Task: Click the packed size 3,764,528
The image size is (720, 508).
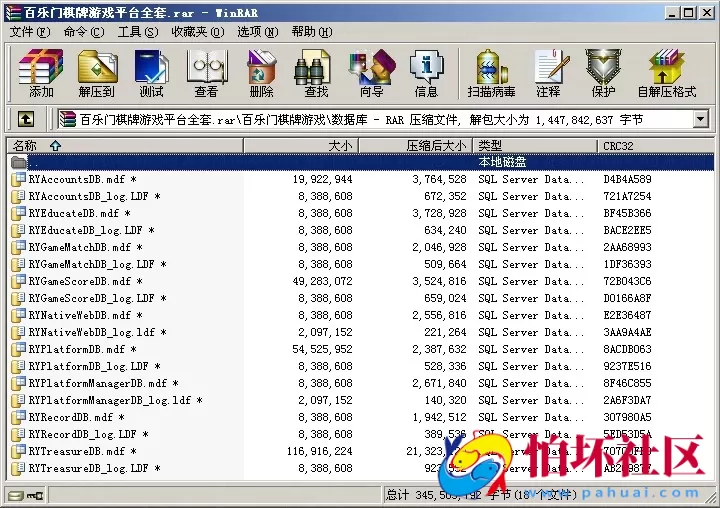Action: [x=439, y=179]
